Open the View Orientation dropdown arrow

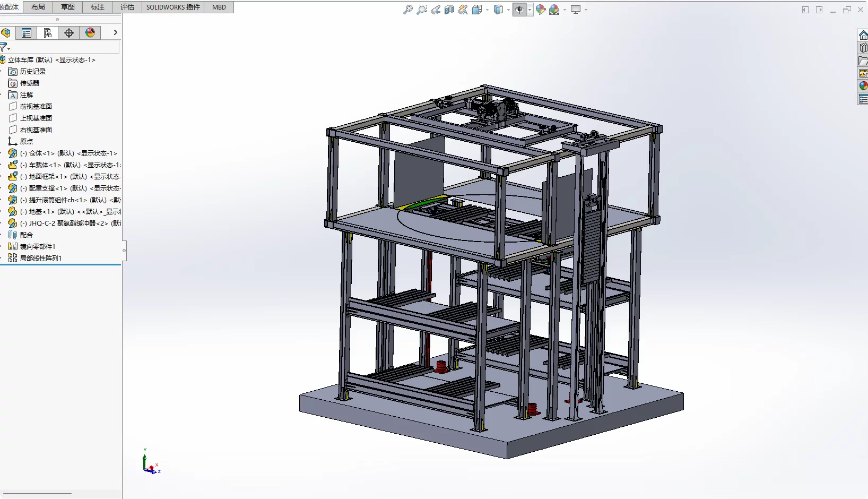487,10
